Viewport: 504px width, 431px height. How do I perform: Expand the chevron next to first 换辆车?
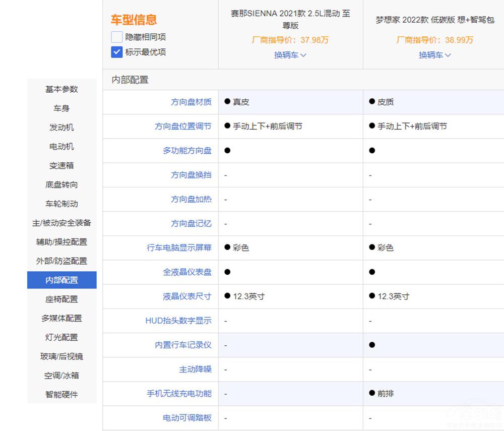(x=304, y=55)
